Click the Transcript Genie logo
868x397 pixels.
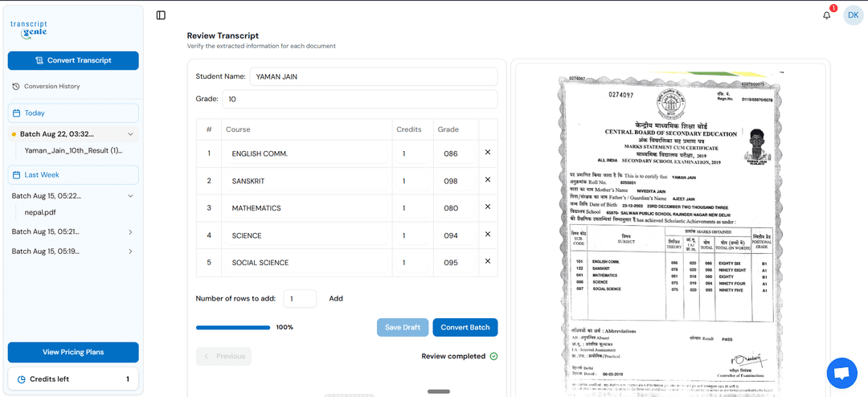point(30,29)
